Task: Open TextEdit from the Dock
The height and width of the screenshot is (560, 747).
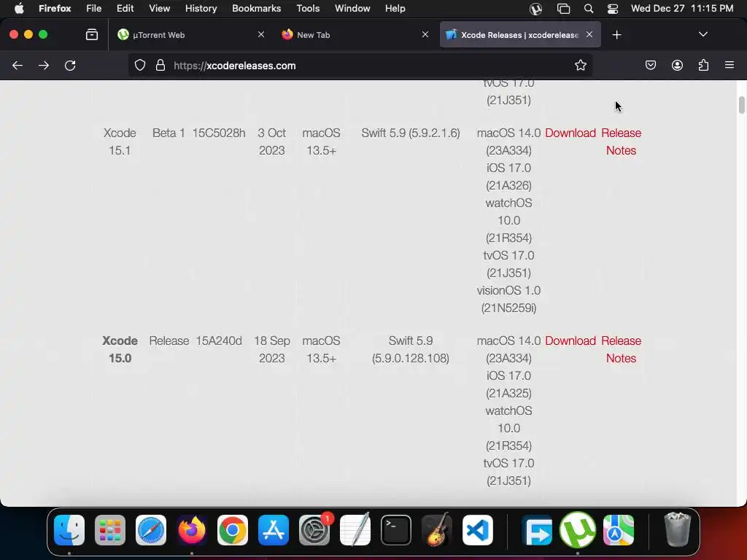Action: click(x=355, y=530)
